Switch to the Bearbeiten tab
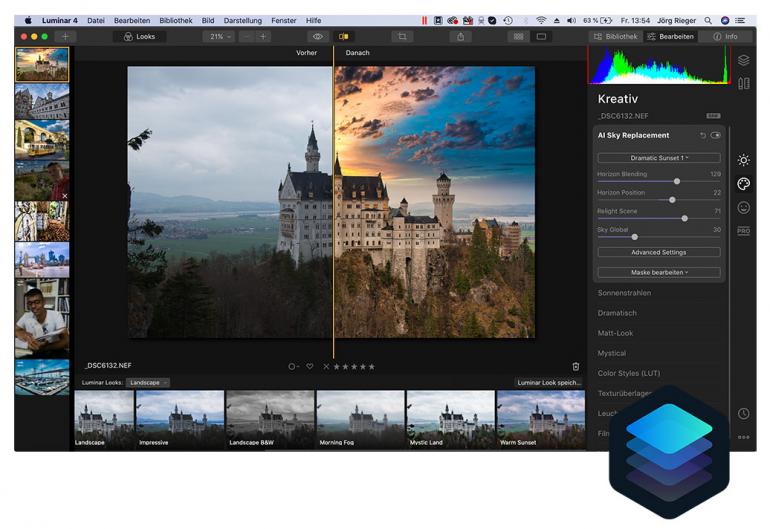The width and height of the screenshot is (770, 529). click(670, 36)
